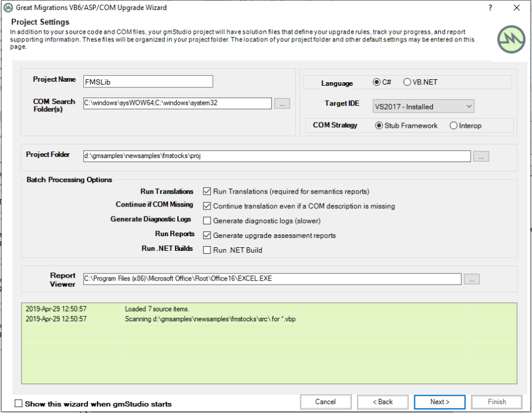The image size is (532, 413).
Task: Browse for the Project Folder location
Action: 481,157
